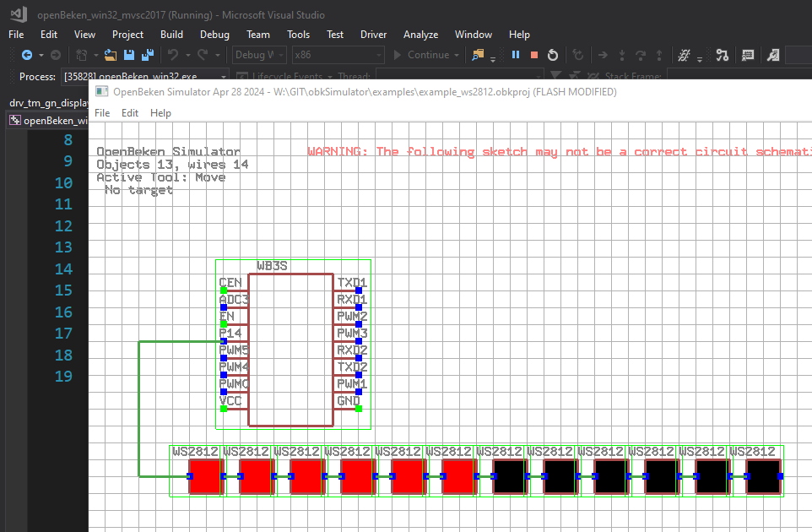Restart the debug session icon

553,55
